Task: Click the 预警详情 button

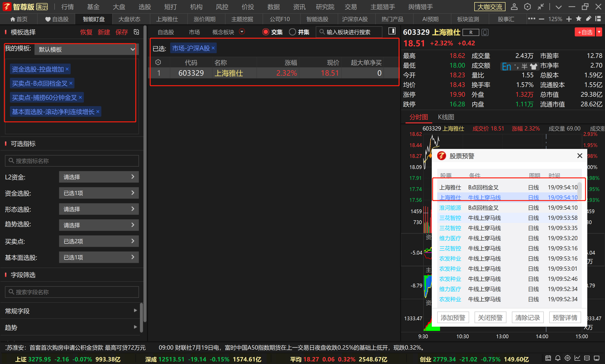Action: coord(565,317)
